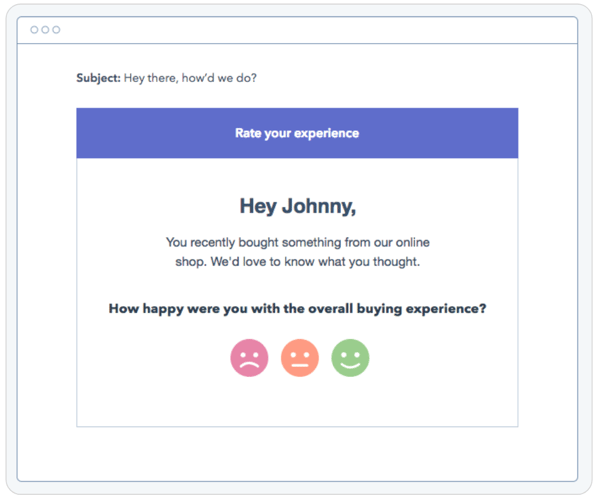Click the pink sad face icon
Image resolution: width=600 pixels, height=499 pixels.
[x=249, y=357]
